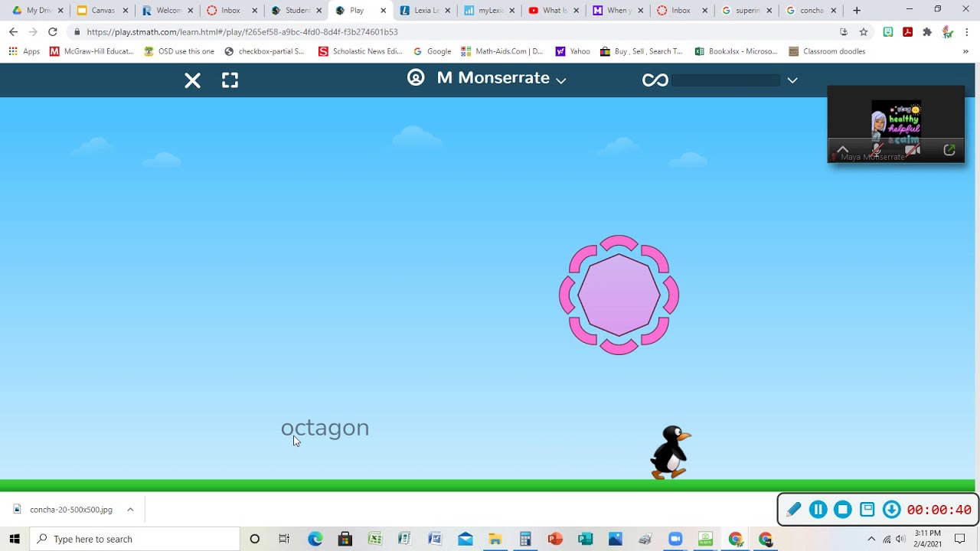Open the Apps bookmark shortcut
Viewport: 980px width, 551px height.
point(24,51)
